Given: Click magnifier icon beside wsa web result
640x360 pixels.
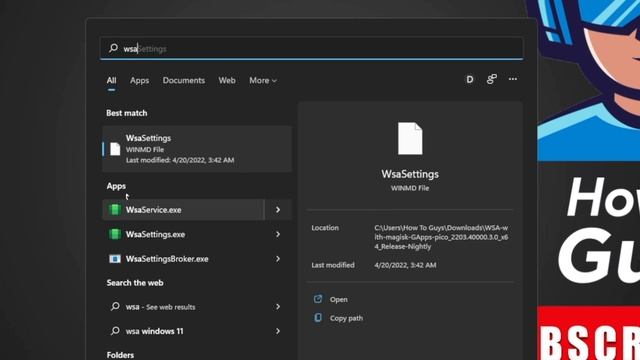Looking at the screenshot, I should (115, 306).
